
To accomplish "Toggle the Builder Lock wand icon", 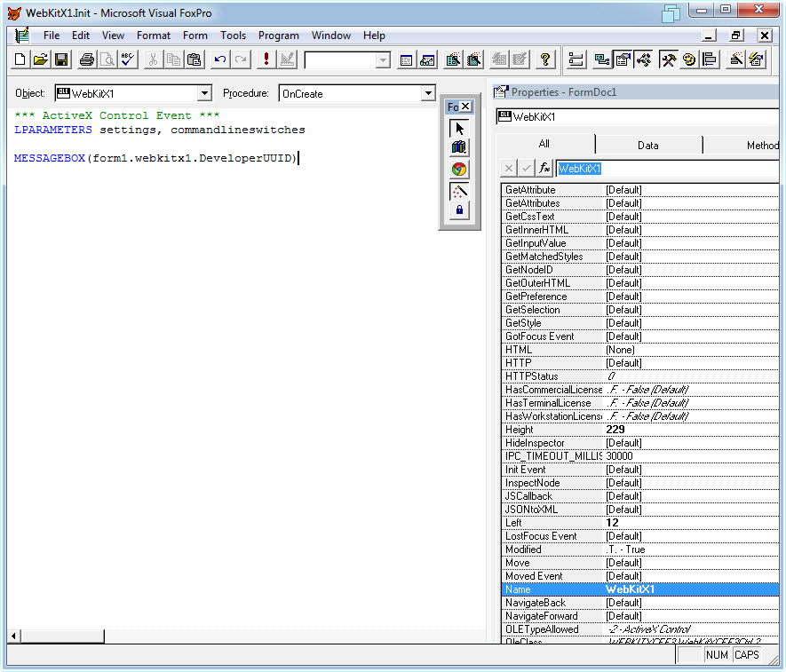I will [459, 191].
